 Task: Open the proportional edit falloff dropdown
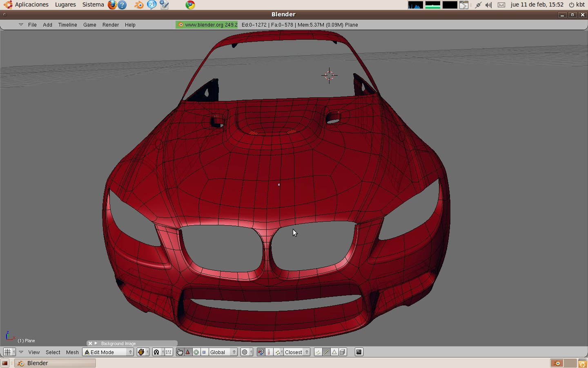[x=247, y=352]
